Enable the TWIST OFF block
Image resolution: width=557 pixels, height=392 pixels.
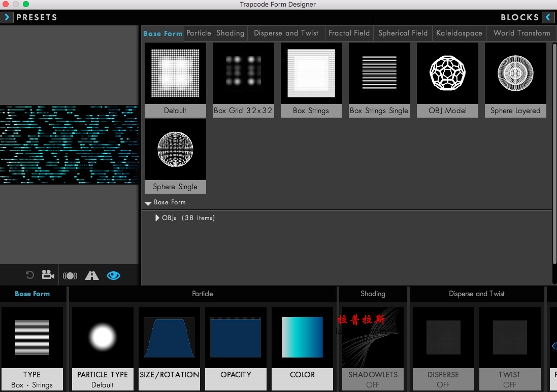[510, 348]
